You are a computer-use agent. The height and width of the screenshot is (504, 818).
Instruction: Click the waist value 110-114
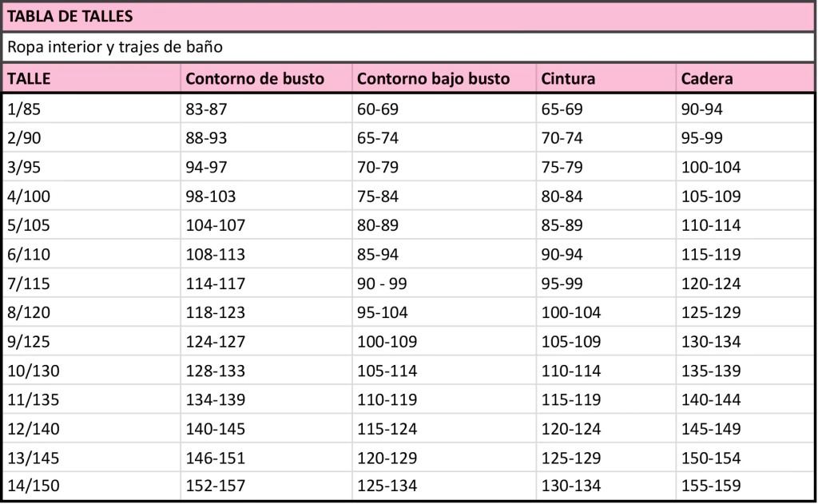tap(571, 371)
